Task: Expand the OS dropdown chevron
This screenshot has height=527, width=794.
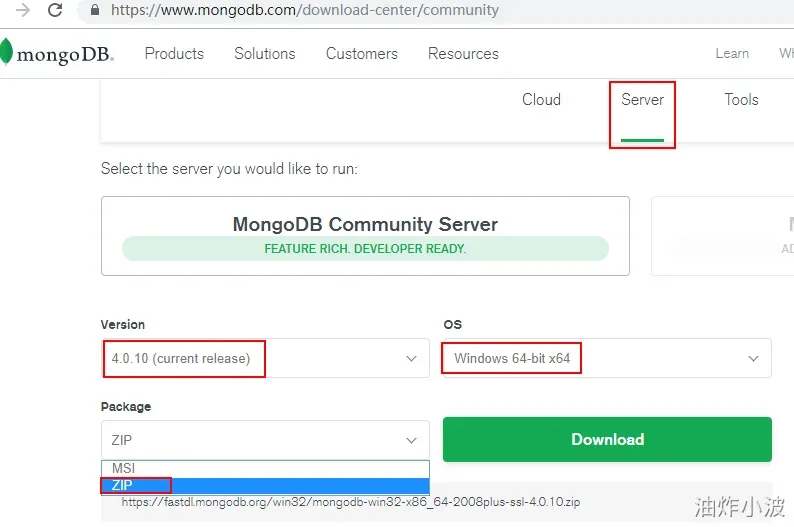Action: (753, 358)
